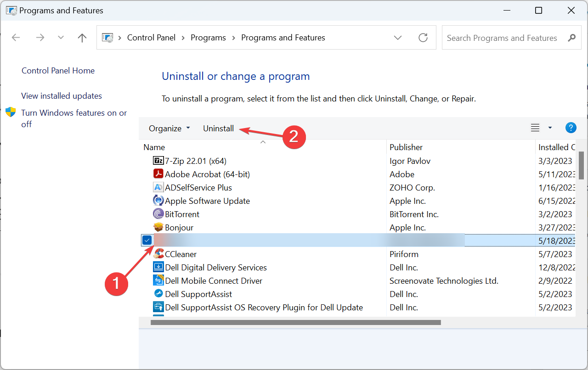588x370 pixels.
Task: Select the 5/18/2023 install date cell
Action: tap(556, 240)
